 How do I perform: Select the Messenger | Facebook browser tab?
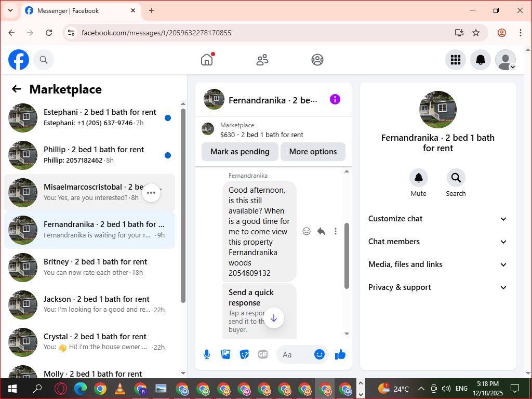(x=81, y=10)
